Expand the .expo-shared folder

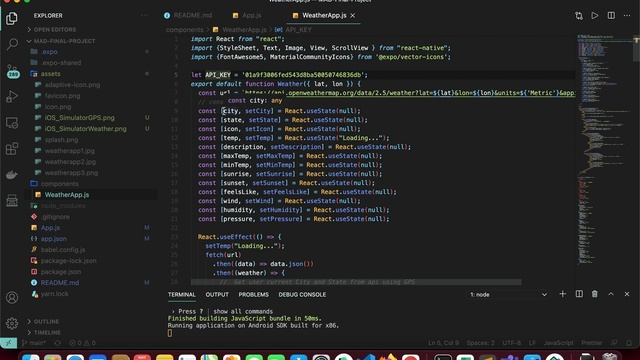pyautogui.click(x=61, y=63)
